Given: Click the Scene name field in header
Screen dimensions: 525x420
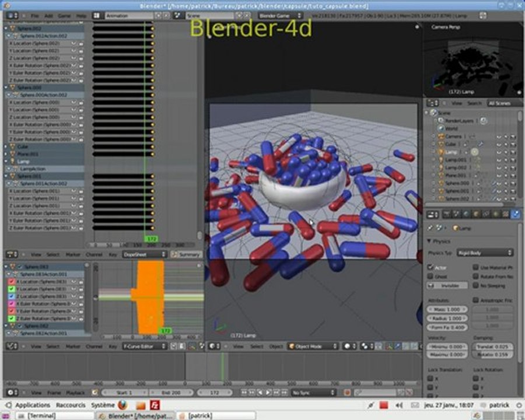Looking at the screenshot, I should point(209,15).
